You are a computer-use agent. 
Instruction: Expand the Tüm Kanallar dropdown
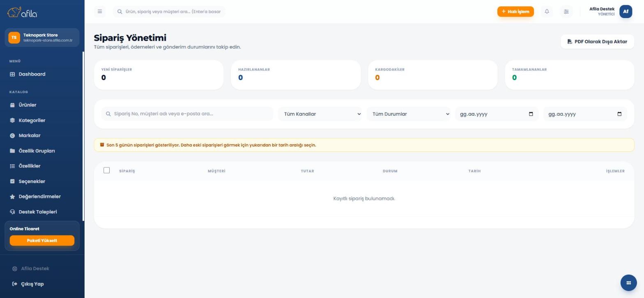[320, 114]
